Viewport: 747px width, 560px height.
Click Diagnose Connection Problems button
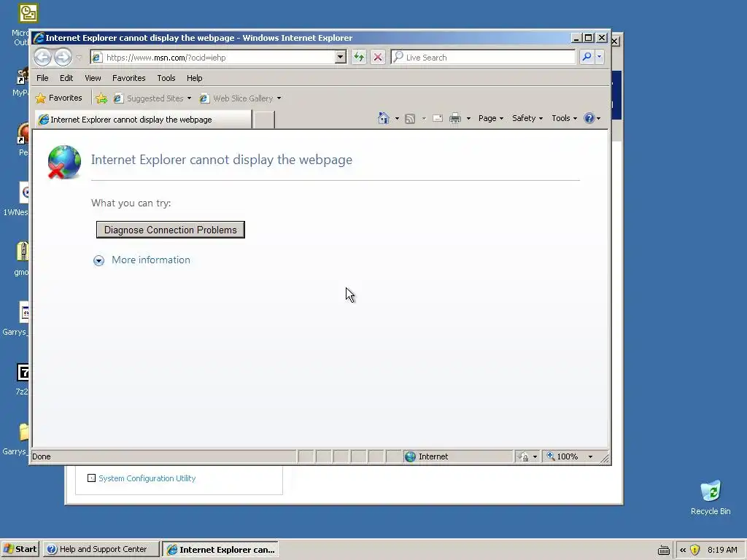(x=171, y=230)
